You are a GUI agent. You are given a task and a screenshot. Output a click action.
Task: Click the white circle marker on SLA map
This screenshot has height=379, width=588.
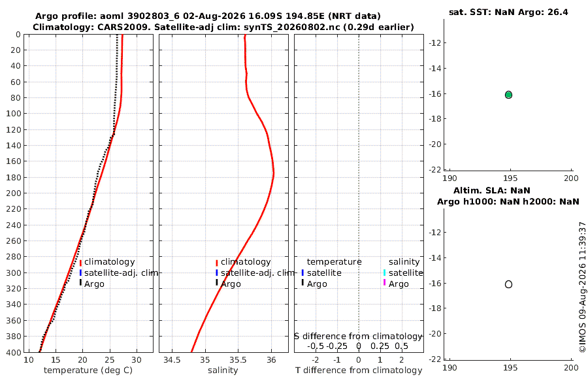pos(508,284)
